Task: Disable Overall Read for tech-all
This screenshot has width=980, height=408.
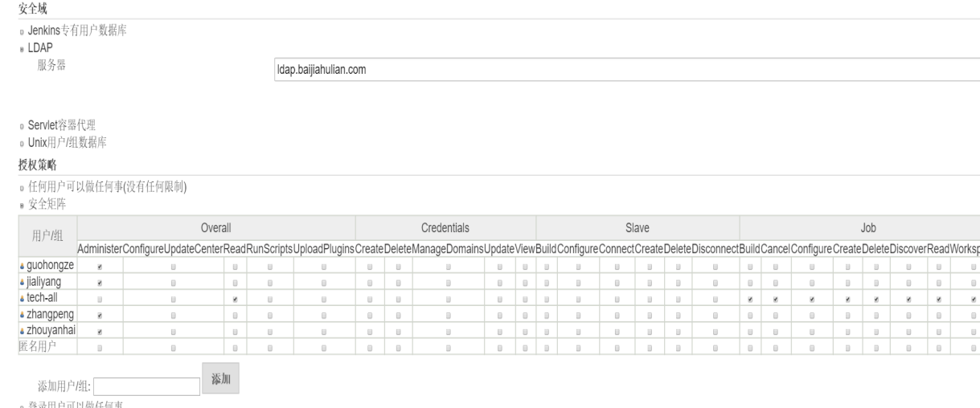Action: (x=234, y=299)
